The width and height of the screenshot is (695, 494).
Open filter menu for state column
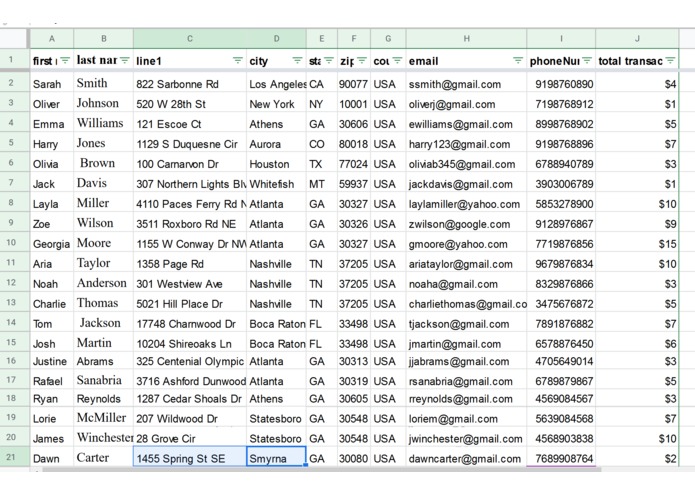tap(329, 60)
